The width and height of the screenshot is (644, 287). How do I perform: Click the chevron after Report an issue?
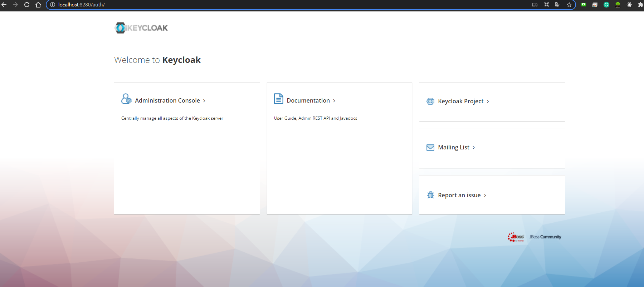pyautogui.click(x=485, y=196)
